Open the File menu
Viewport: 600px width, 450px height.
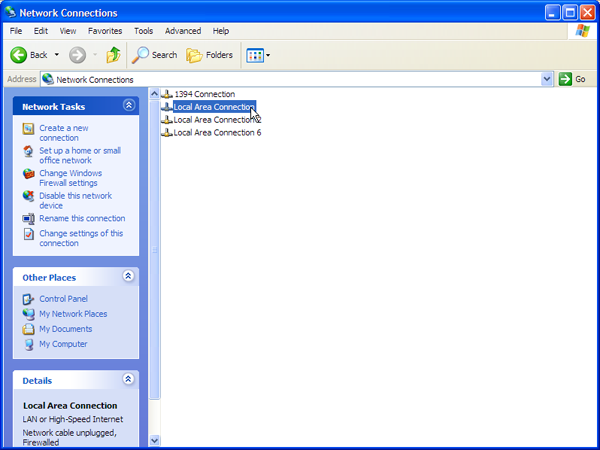[x=16, y=31]
